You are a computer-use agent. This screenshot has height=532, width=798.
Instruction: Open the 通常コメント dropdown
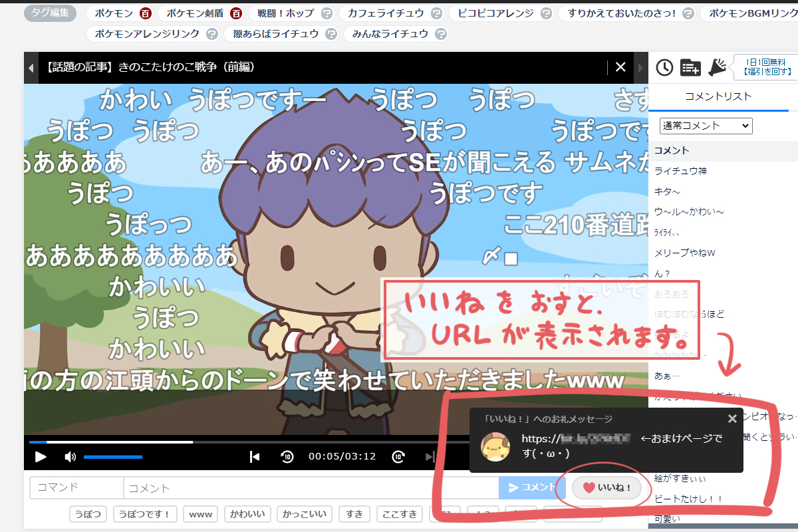tap(706, 125)
